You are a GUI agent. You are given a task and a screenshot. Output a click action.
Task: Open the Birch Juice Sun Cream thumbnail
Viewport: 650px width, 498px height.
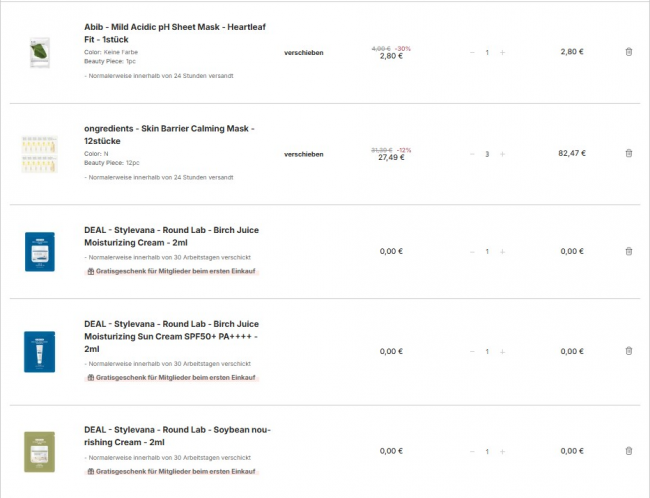[39, 352]
